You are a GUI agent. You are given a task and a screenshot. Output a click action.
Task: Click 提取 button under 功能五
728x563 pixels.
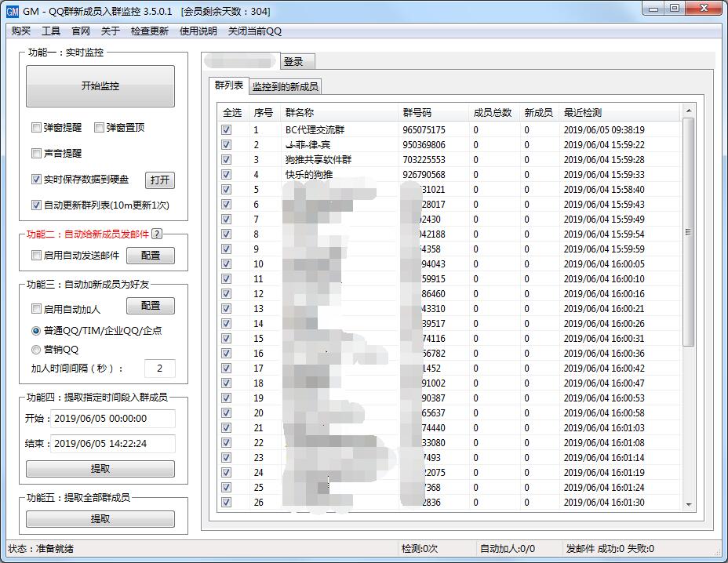point(100,519)
